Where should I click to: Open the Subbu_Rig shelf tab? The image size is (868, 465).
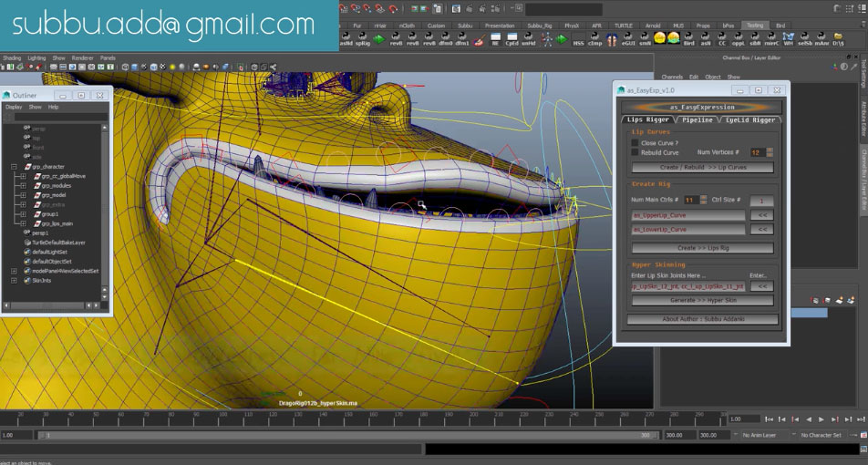pyautogui.click(x=539, y=26)
